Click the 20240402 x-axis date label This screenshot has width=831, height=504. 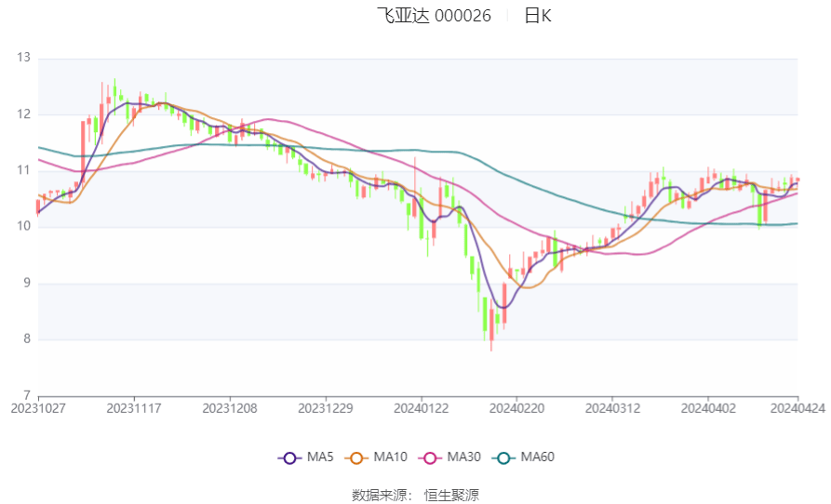click(x=708, y=409)
